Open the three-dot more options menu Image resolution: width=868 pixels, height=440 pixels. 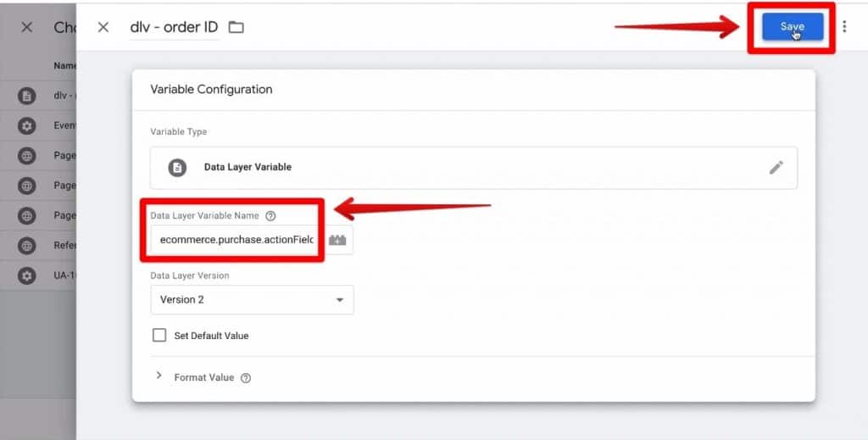pyautogui.click(x=844, y=27)
